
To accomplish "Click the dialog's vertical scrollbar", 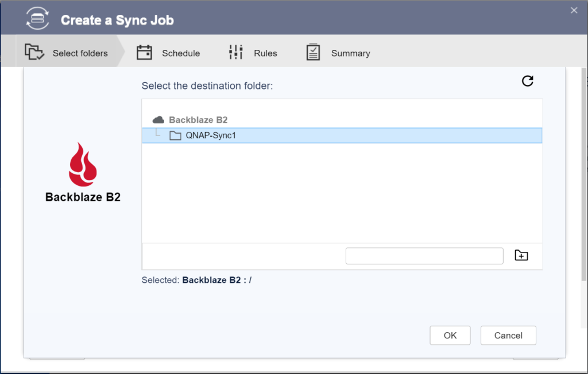I will click(x=583, y=174).
